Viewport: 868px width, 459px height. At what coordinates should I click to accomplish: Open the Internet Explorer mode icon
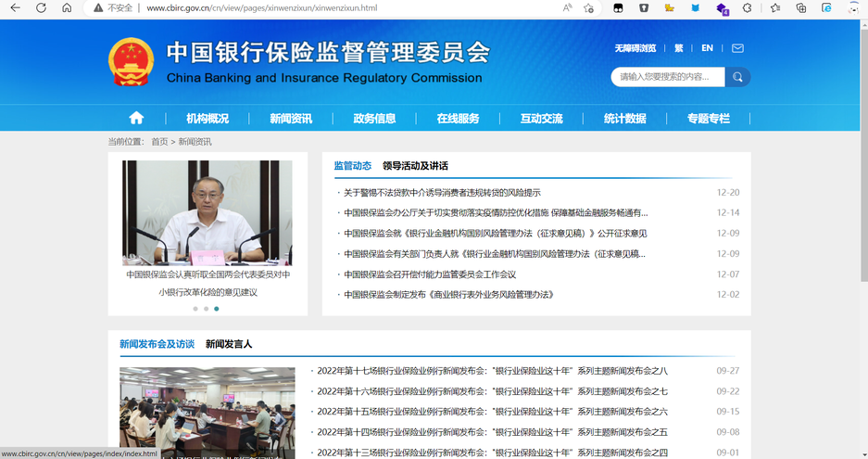coord(826,7)
